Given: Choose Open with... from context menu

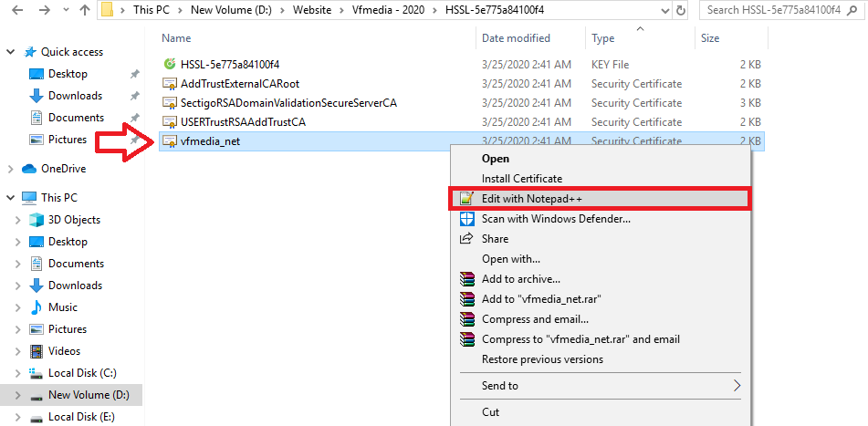Looking at the screenshot, I should point(511,259).
